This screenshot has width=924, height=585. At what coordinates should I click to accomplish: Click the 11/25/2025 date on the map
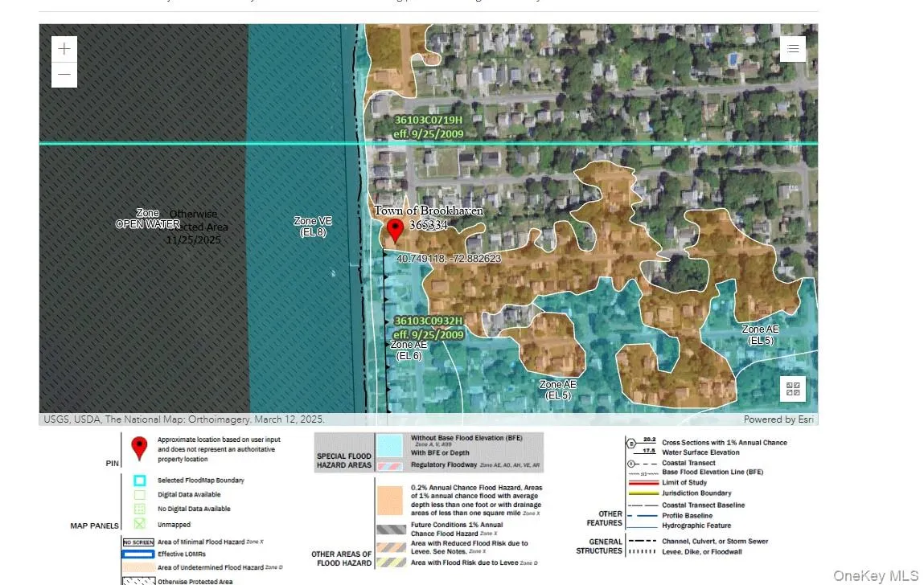pyautogui.click(x=193, y=240)
